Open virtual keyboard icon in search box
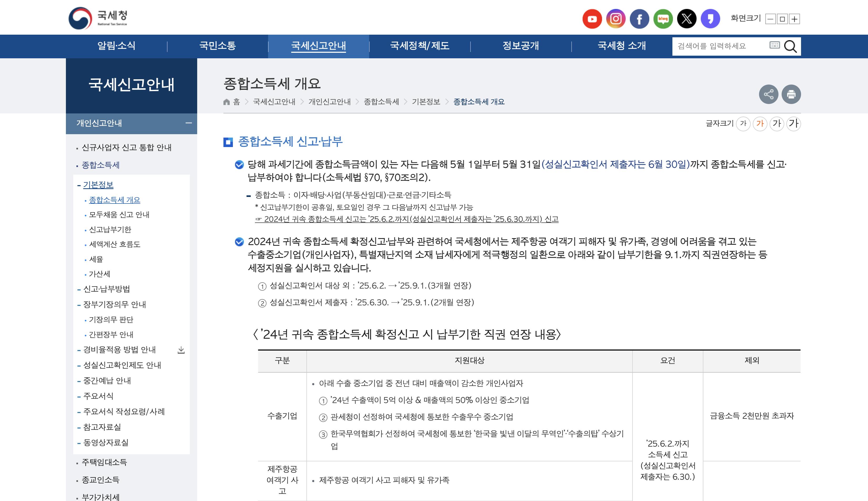The image size is (868, 501). (x=775, y=45)
